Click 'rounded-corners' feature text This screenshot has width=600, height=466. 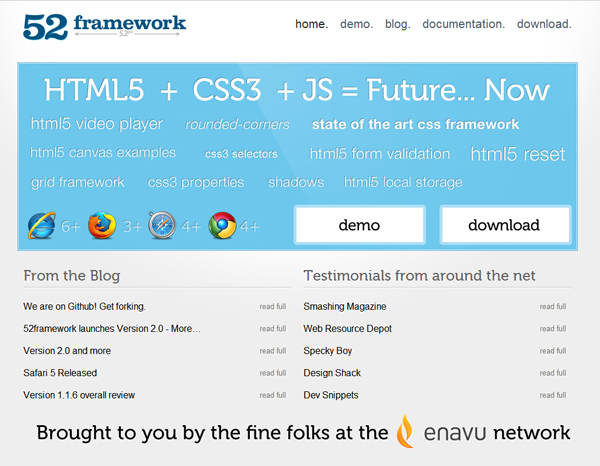[x=237, y=124]
